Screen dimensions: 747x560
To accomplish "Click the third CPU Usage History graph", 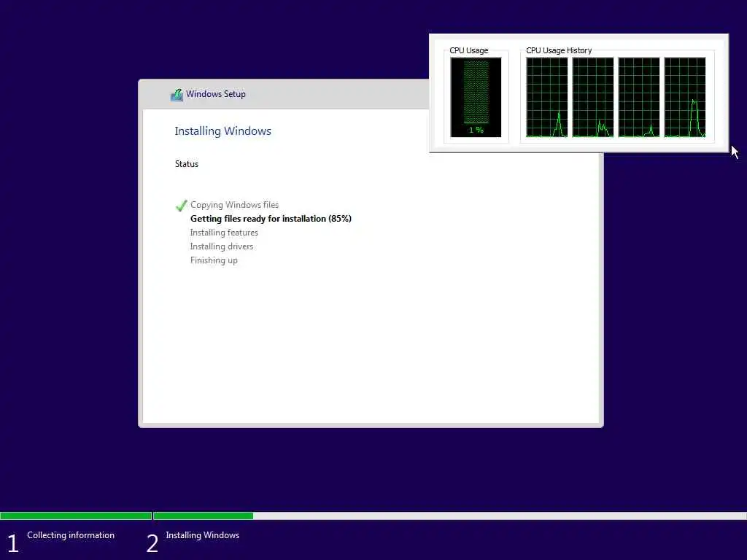I will tap(639, 97).
